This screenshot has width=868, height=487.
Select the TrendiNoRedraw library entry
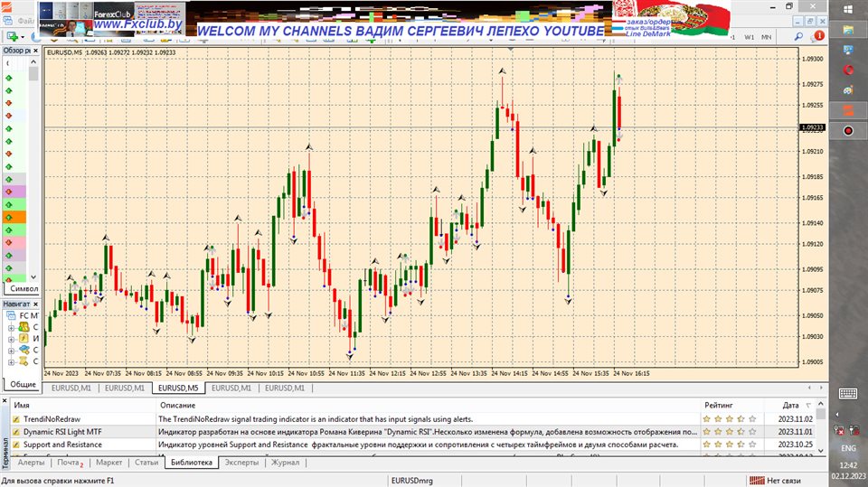click(x=52, y=419)
